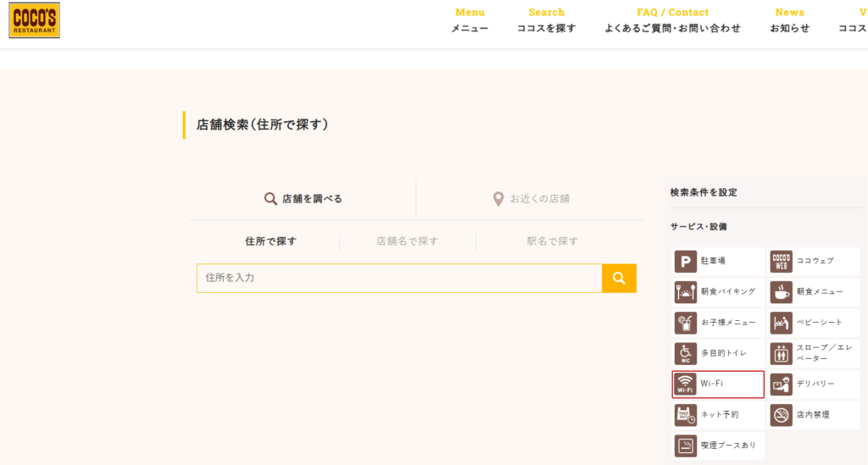Toggle the お子様メニュー kids drink icon
The image size is (868, 465).
coord(685,323)
